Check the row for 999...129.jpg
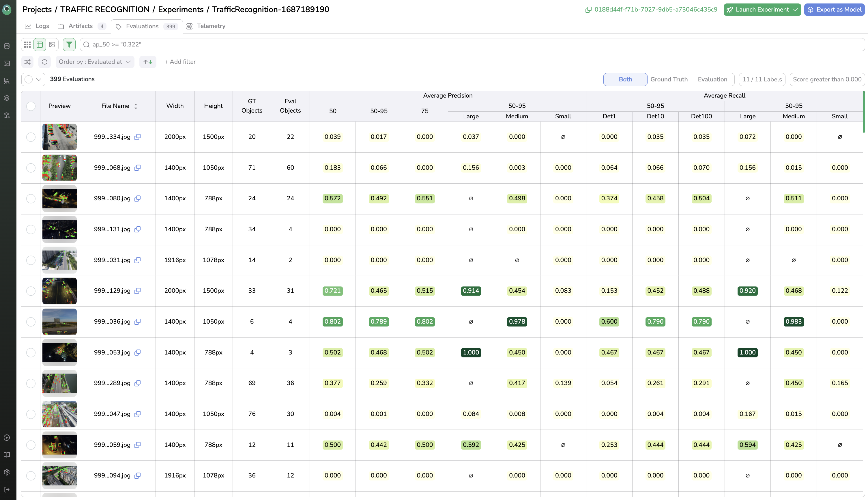The height and width of the screenshot is (500, 868). tap(31, 291)
